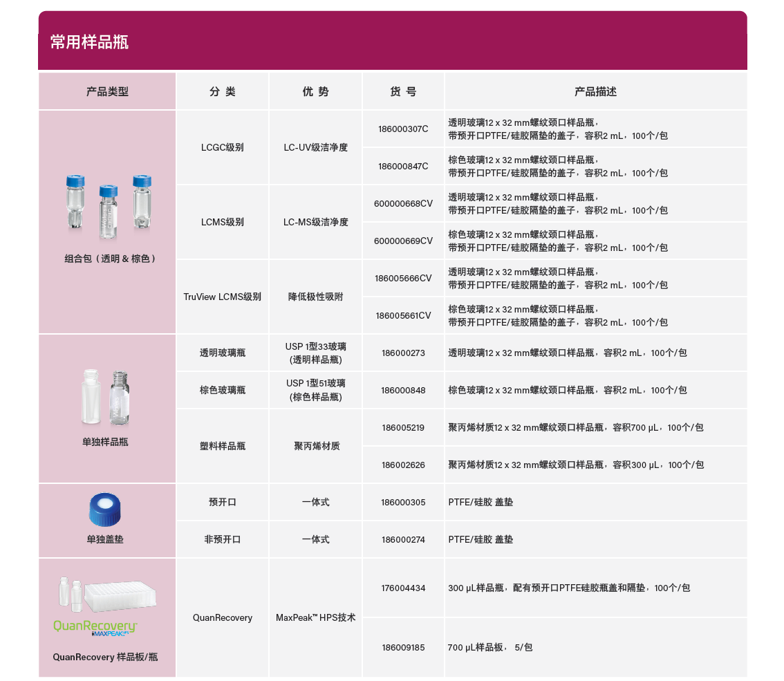Viewport: 784px width, 681px height.
Task: Click the LCGC级别 category cell
Action: point(223,147)
